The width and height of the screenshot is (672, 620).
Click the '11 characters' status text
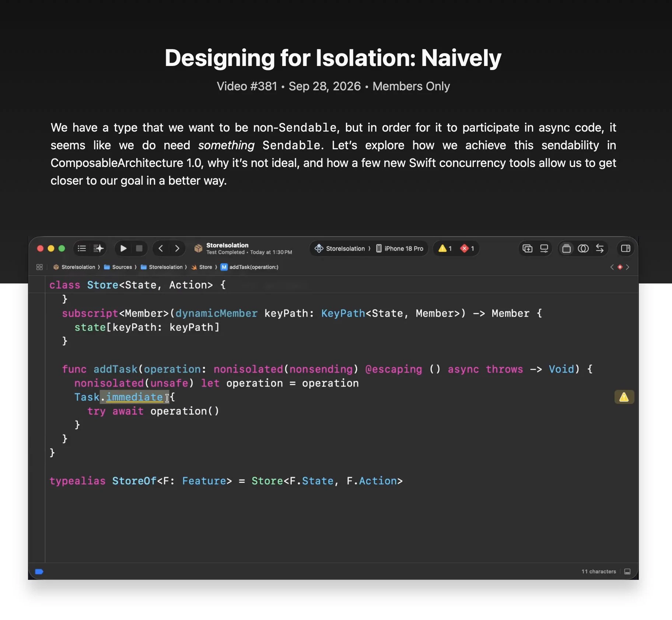599,571
